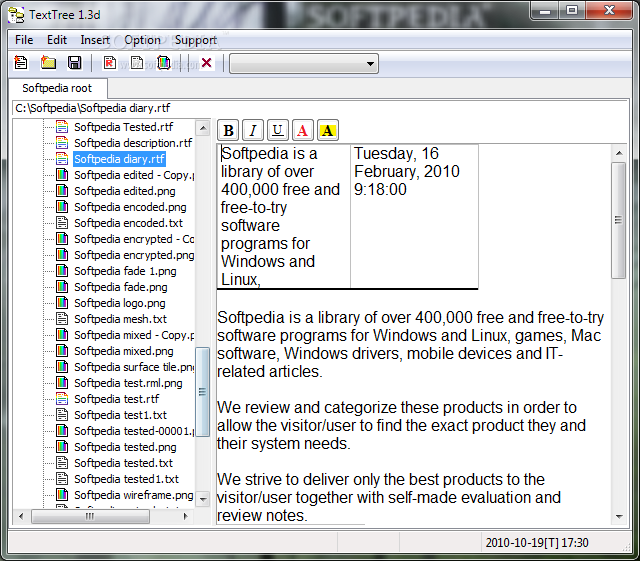Click text file icon of Softpedia encoded.txt
Image resolution: width=640 pixels, height=561 pixels.
coord(62,223)
